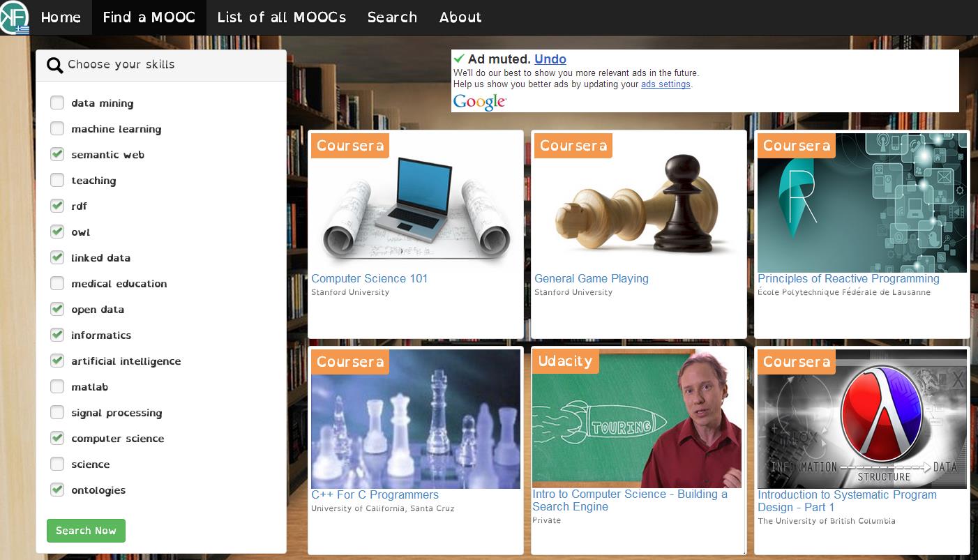Click Coursera badge on Systematic Program Design
978x560 pixels.
click(x=797, y=362)
